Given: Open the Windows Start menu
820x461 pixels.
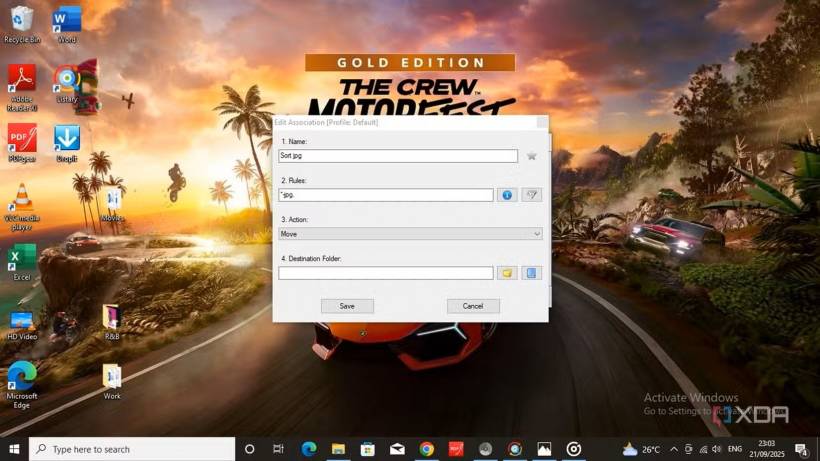Looking at the screenshot, I should pos(14,449).
